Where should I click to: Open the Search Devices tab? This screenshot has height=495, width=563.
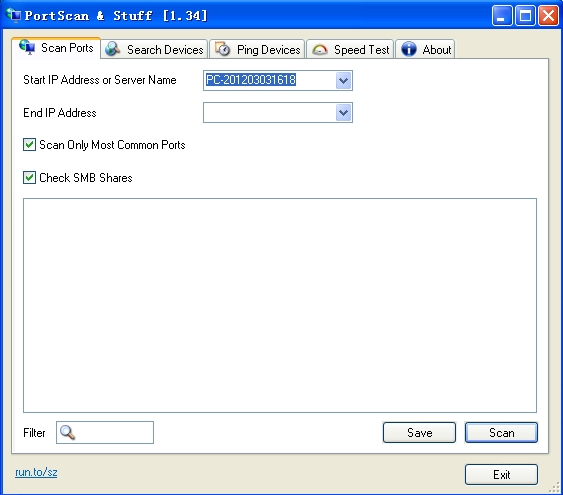click(x=154, y=49)
